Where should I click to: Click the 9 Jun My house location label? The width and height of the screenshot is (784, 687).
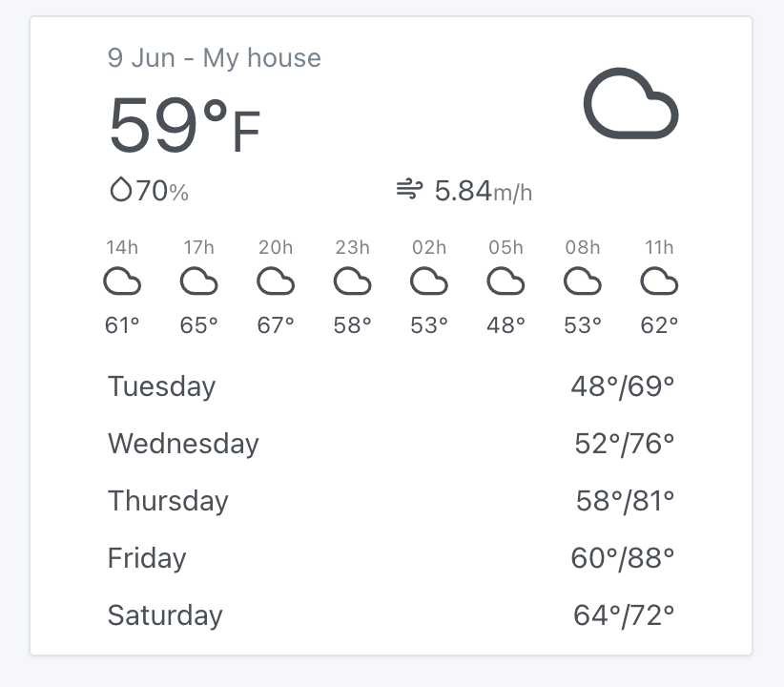pos(215,58)
